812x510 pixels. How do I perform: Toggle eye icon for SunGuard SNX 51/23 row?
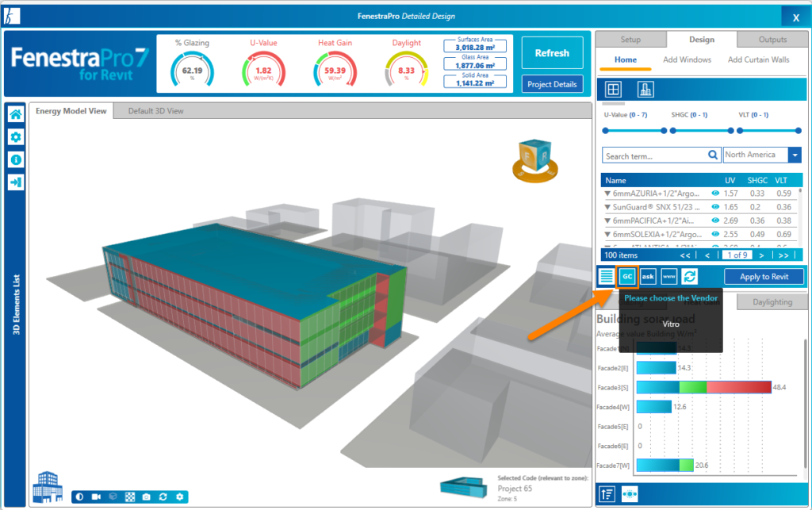[715, 206]
